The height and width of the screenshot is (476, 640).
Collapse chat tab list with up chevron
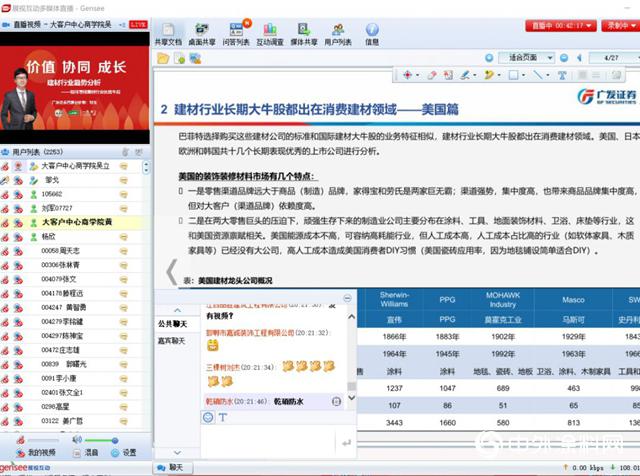tap(177, 311)
